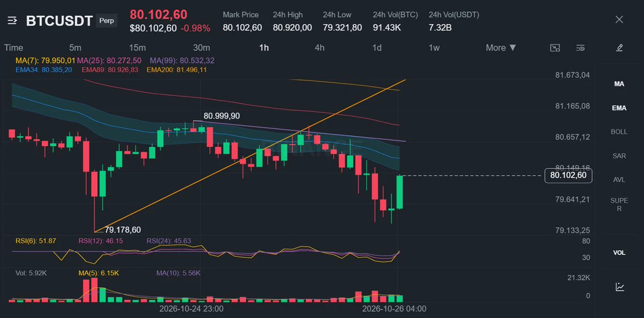Select the 4h timeframe
The image size is (644, 318).
[319, 48]
